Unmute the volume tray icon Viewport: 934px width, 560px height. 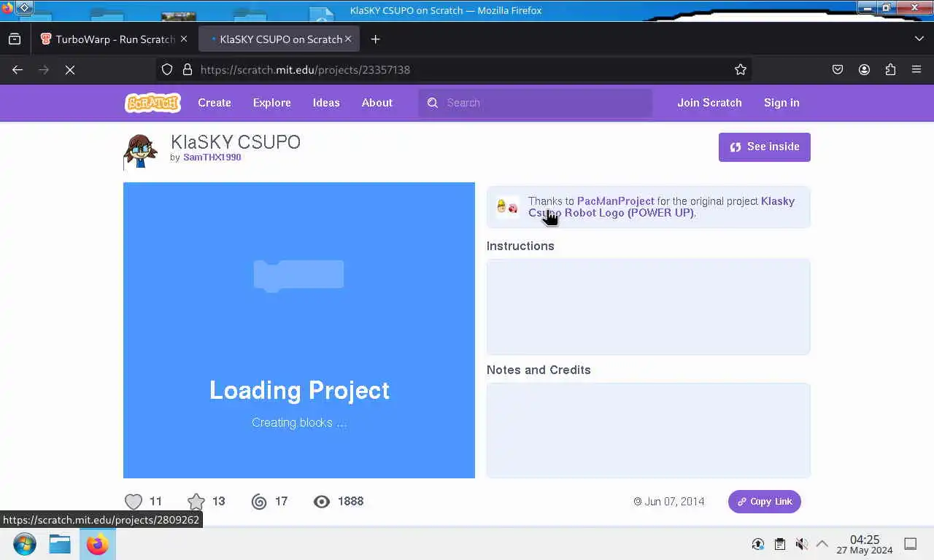(x=801, y=544)
